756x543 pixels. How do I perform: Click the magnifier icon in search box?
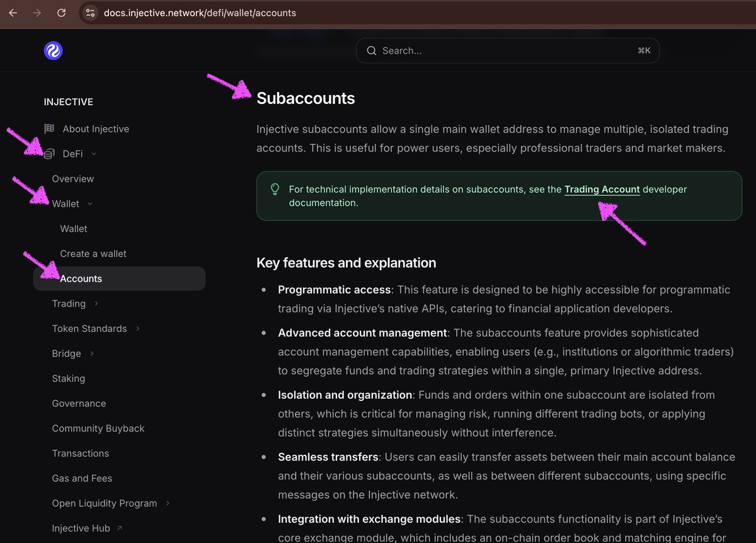372,50
